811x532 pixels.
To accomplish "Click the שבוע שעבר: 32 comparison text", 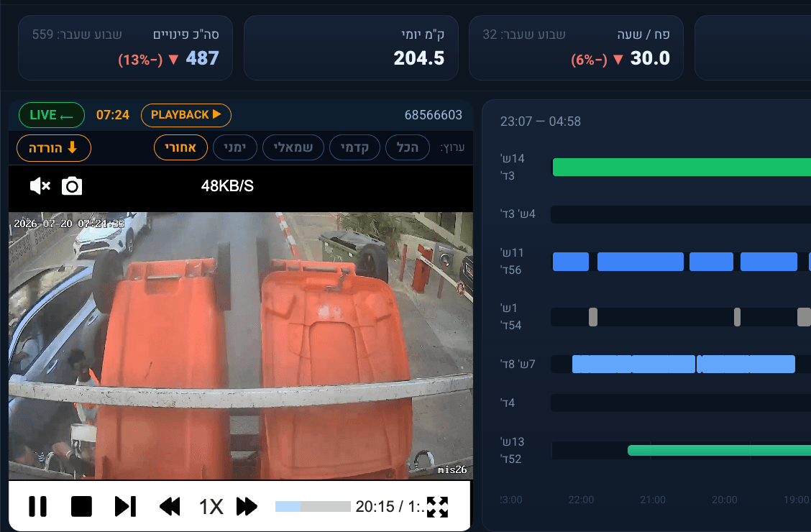I will pos(524,35).
